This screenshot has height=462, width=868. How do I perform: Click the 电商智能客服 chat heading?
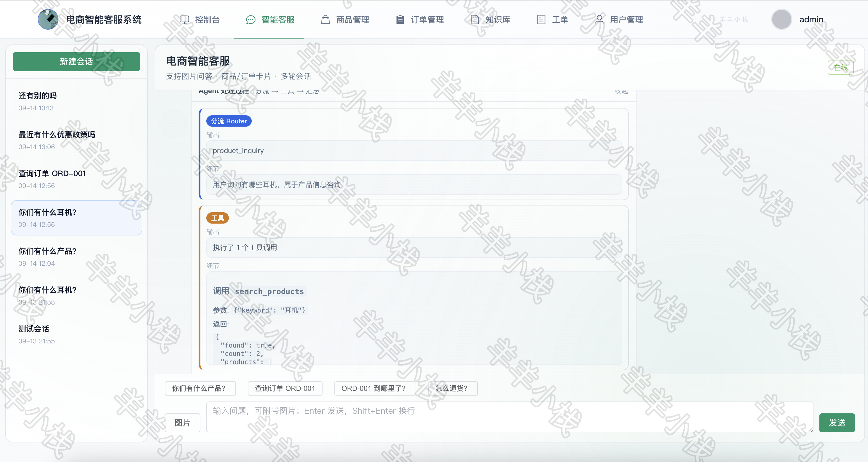(x=198, y=61)
